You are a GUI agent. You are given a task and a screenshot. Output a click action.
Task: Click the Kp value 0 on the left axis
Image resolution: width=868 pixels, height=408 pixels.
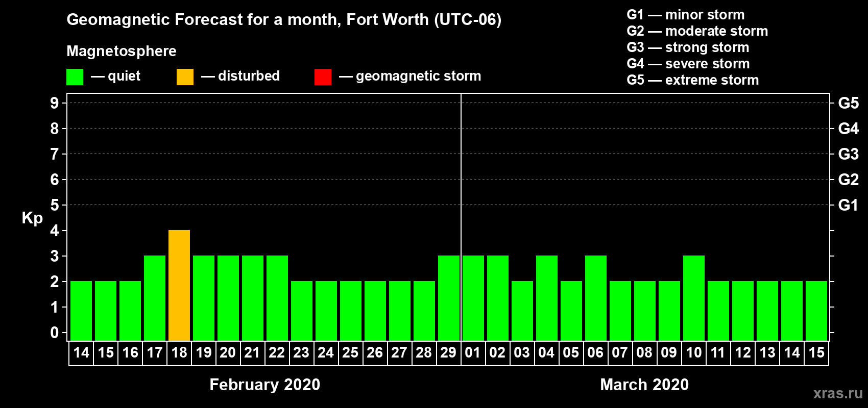(55, 333)
